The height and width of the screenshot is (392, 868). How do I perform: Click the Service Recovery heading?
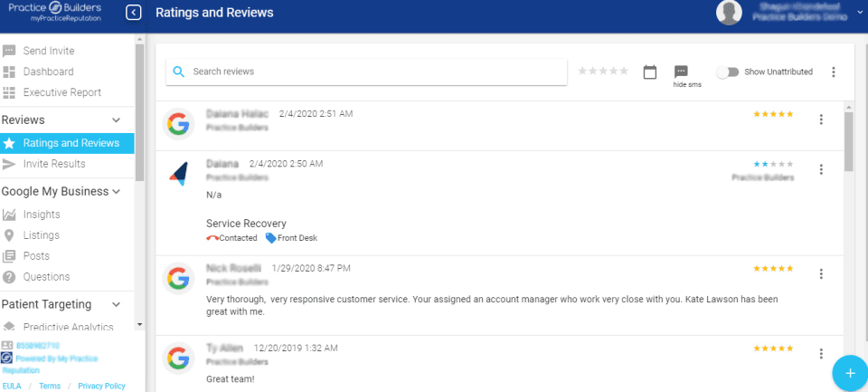point(246,224)
